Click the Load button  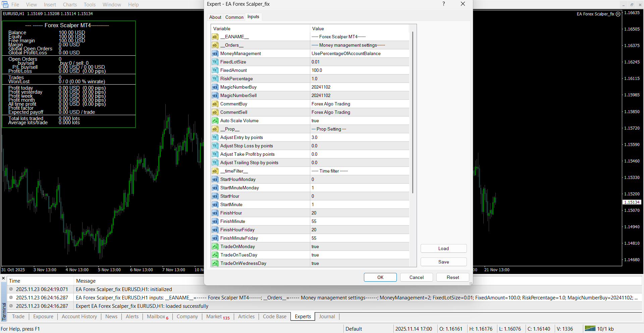(x=443, y=248)
